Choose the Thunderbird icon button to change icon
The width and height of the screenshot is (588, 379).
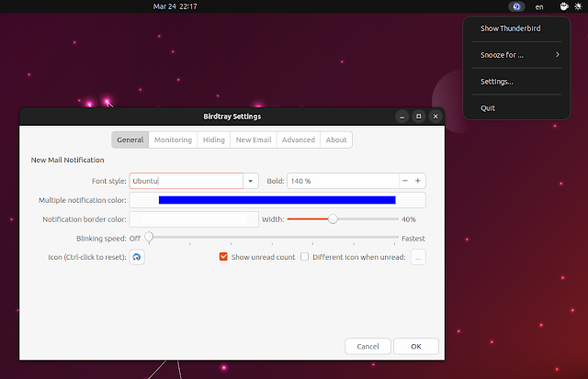click(137, 257)
